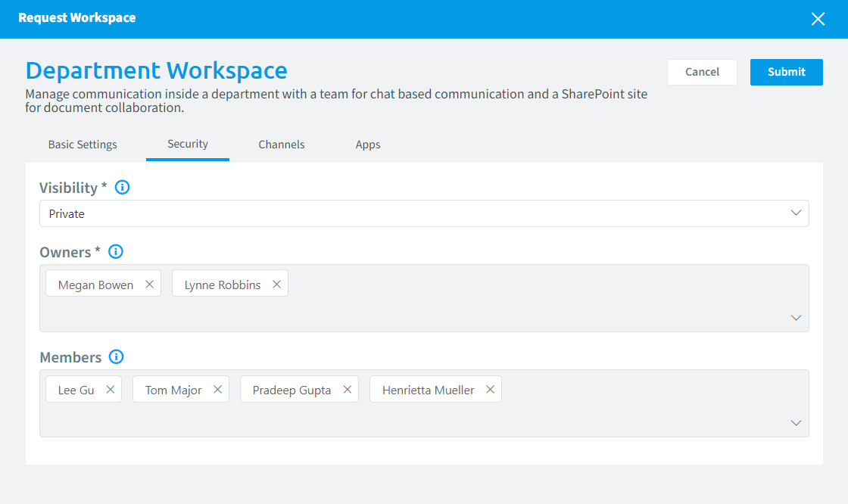Open the Channels tab
This screenshot has height=504, width=848.
pyautogui.click(x=281, y=145)
